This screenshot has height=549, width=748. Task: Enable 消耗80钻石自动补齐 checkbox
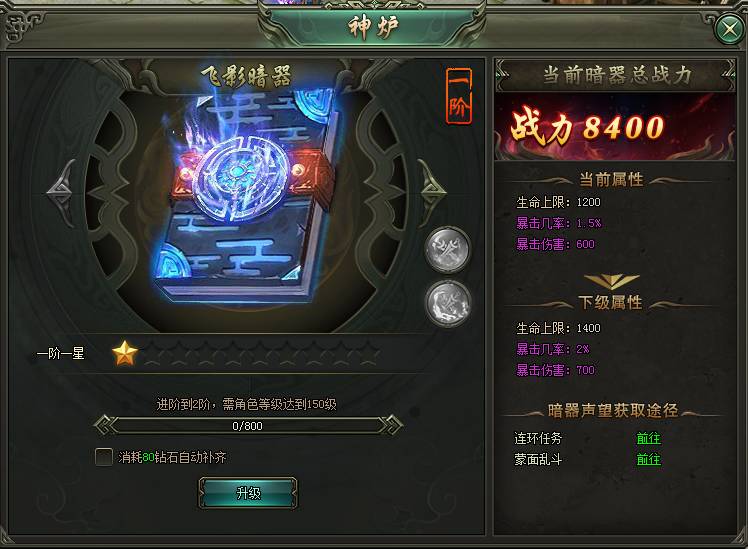pyautogui.click(x=104, y=456)
